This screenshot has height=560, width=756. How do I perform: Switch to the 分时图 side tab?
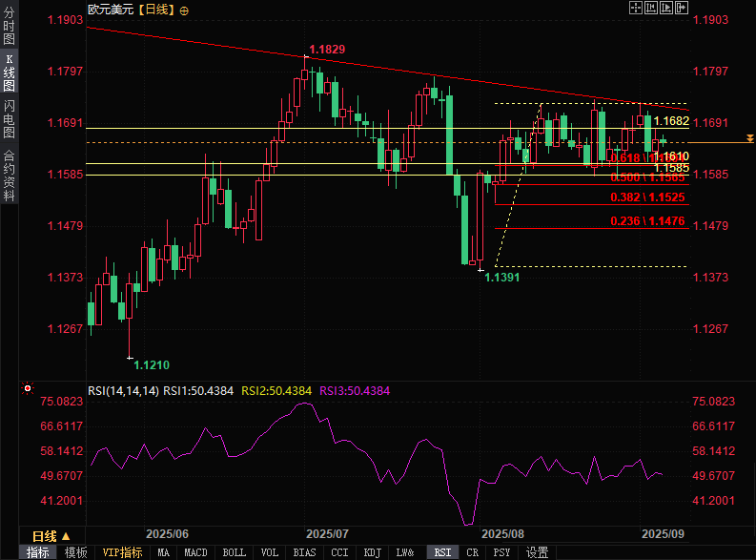(9, 25)
